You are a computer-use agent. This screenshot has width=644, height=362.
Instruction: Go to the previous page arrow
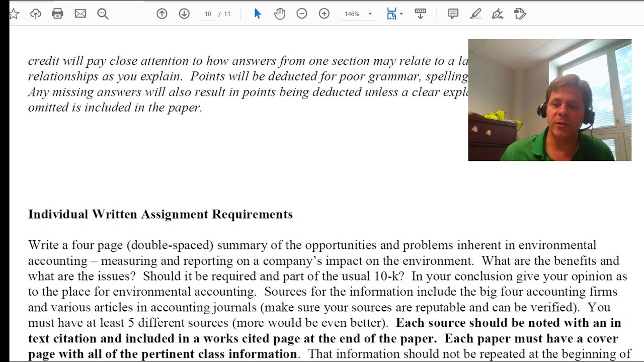[162, 14]
